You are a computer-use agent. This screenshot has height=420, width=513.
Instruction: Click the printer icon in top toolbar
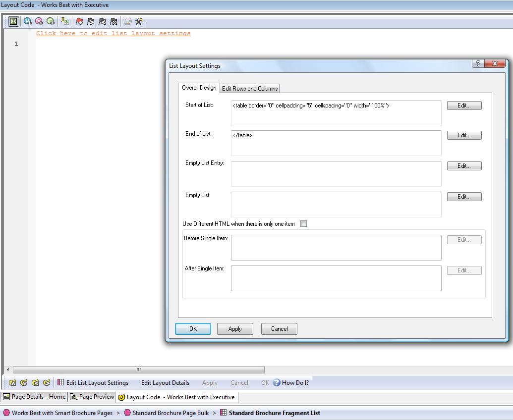128,21
